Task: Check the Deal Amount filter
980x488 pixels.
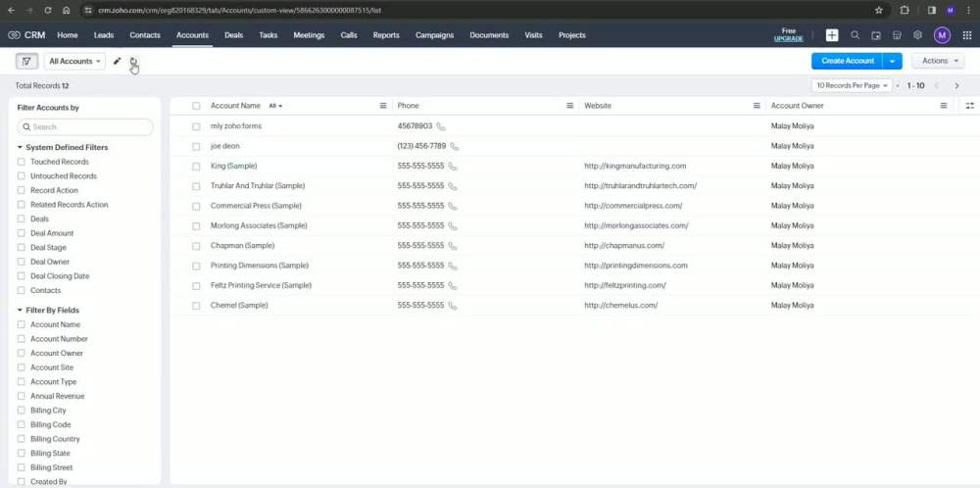Action: pyautogui.click(x=22, y=233)
